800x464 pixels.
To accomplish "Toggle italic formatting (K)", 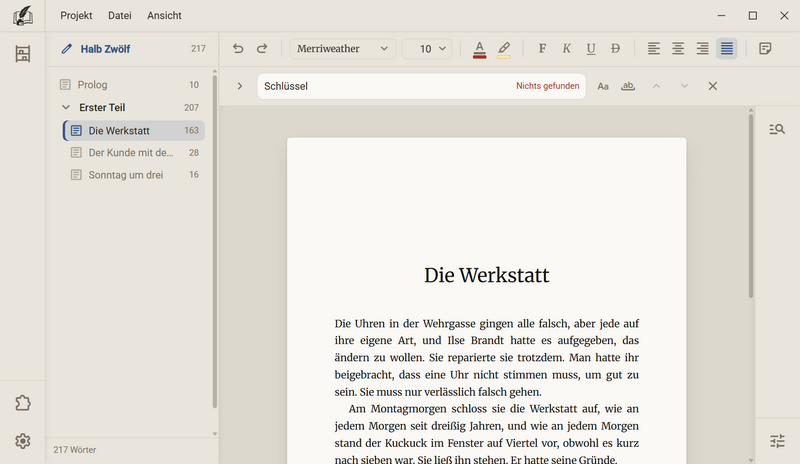I will click(x=566, y=48).
